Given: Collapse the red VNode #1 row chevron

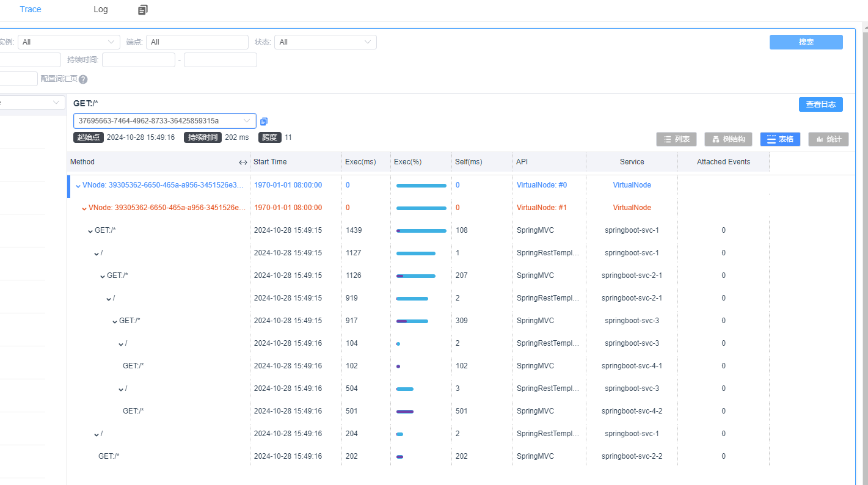Looking at the screenshot, I should [84, 208].
